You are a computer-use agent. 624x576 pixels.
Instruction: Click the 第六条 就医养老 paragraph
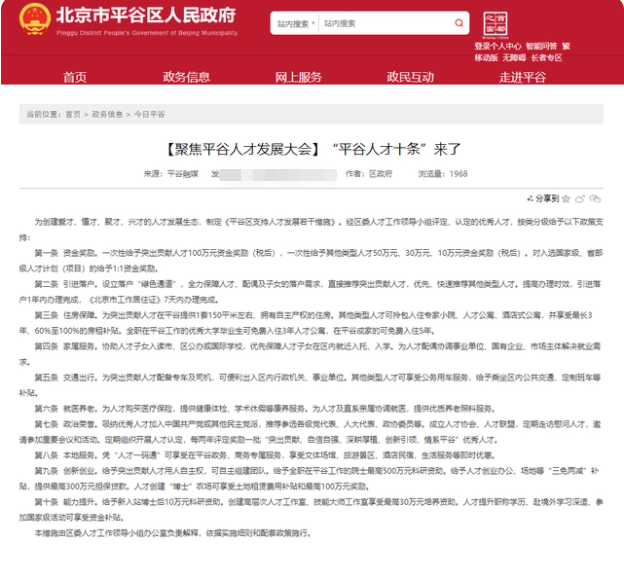[x=265, y=409]
